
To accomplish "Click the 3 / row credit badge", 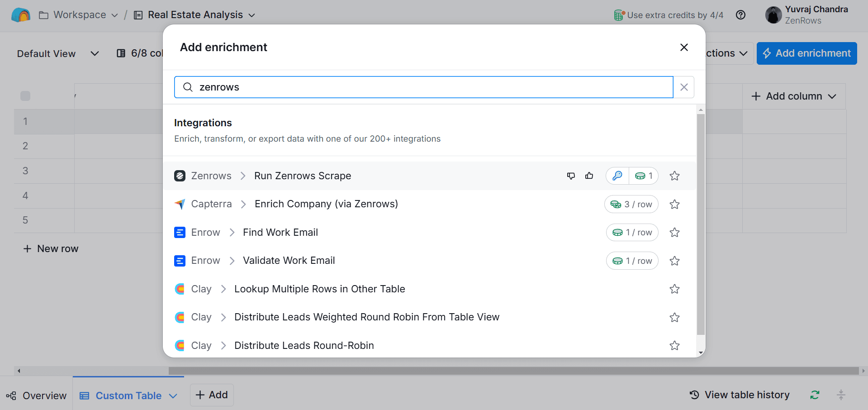I will 631,204.
